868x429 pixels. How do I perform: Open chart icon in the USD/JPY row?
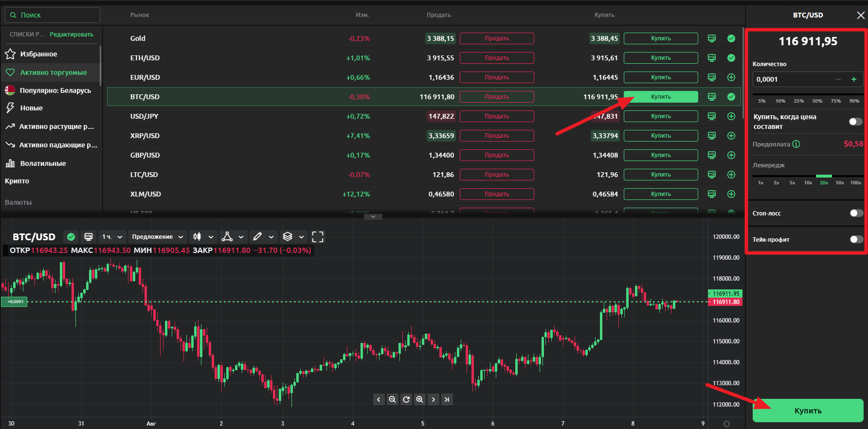[x=712, y=116]
